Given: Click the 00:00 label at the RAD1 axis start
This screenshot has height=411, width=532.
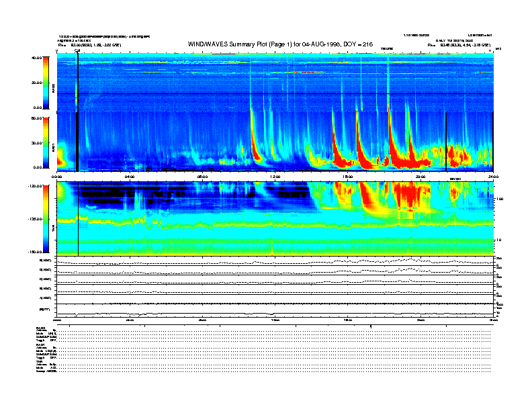Looking at the screenshot, I should point(56,177).
